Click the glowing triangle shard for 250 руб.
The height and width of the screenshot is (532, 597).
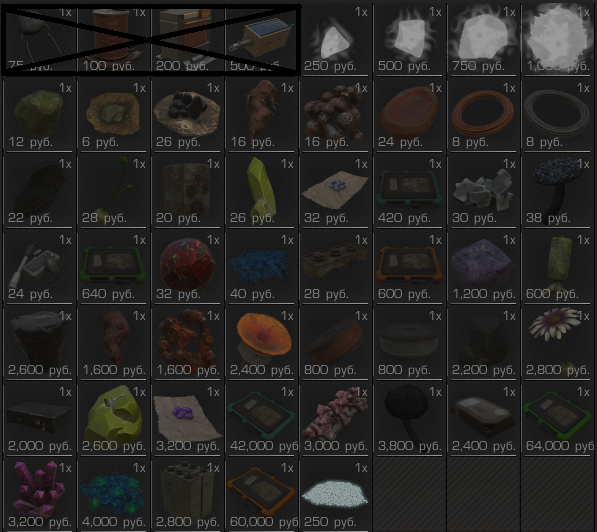coord(336,39)
